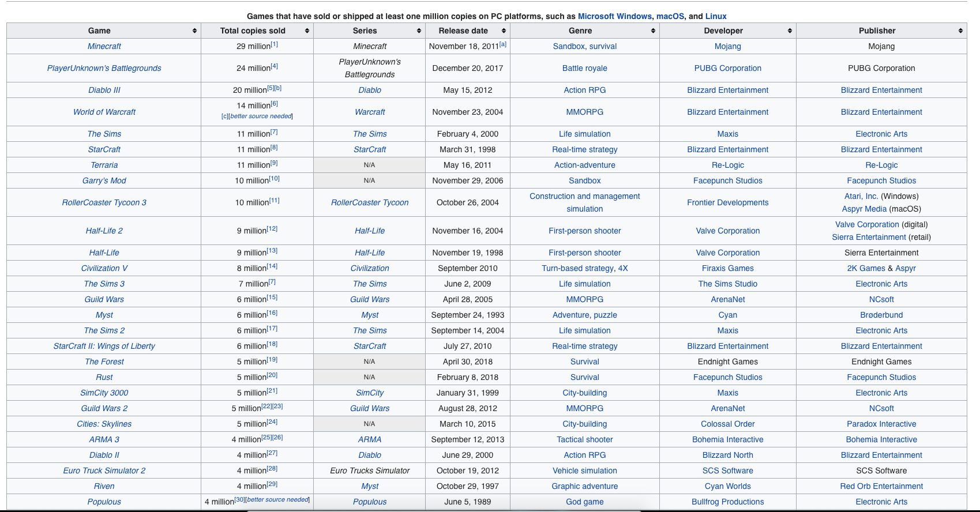
Task: Open the Atari, Inc. publisher link
Action: [861, 196]
